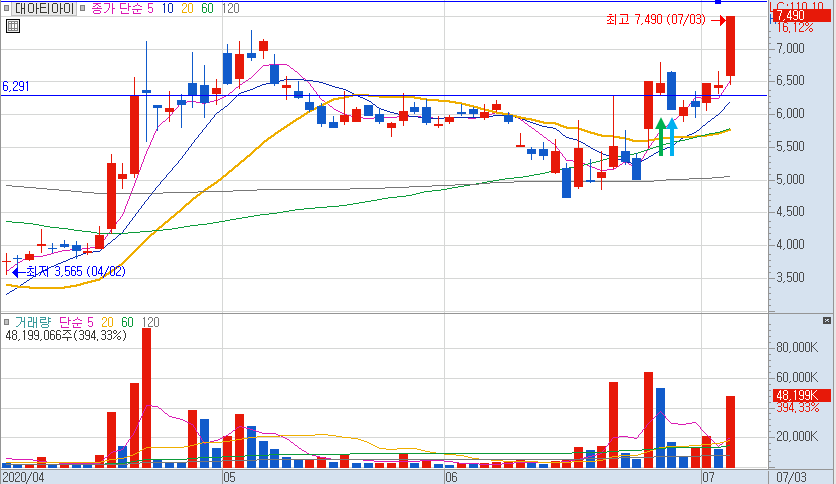Click the 6,500 price axis label
836x484 pixels.
(x=790, y=80)
